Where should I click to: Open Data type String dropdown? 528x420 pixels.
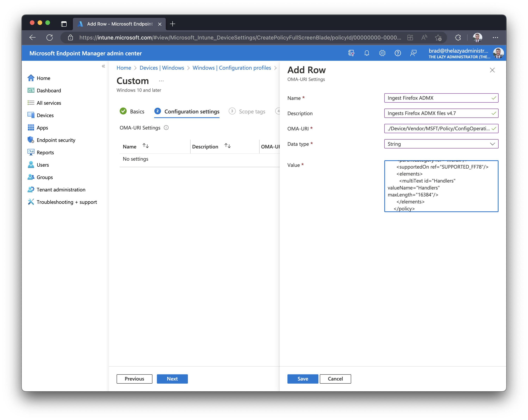[441, 144]
